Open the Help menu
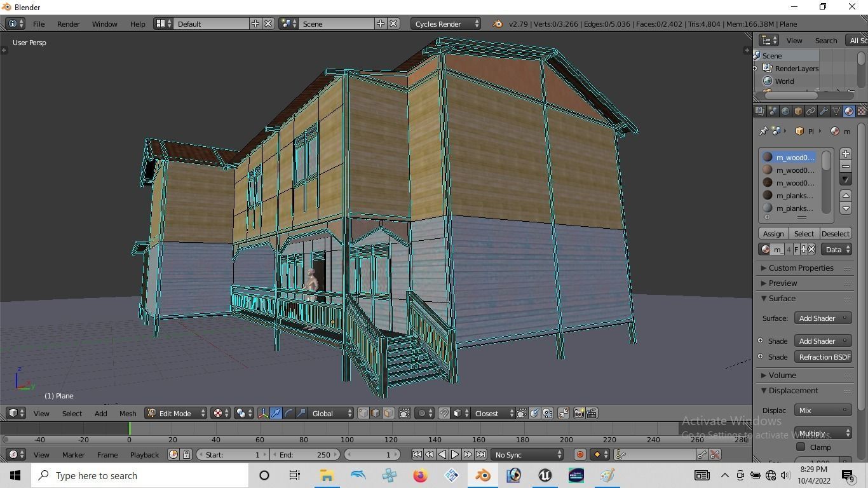 137,24
